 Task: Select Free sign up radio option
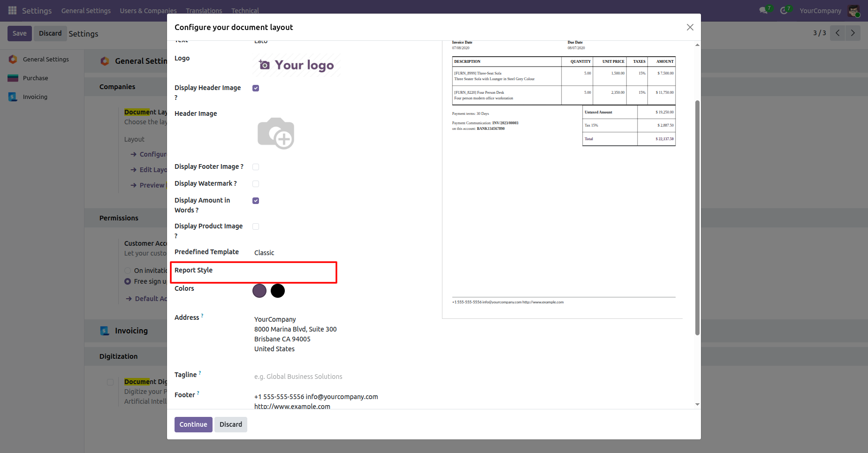click(x=128, y=281)
